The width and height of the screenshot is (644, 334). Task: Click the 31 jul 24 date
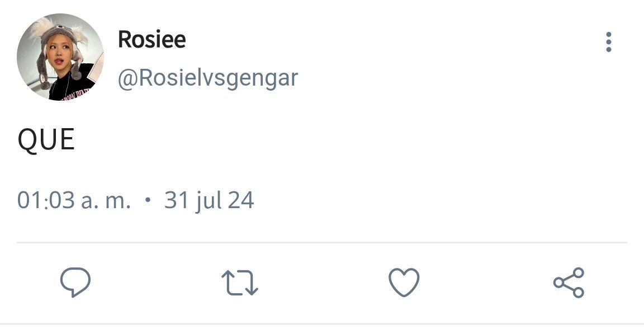tap(209, 201)
